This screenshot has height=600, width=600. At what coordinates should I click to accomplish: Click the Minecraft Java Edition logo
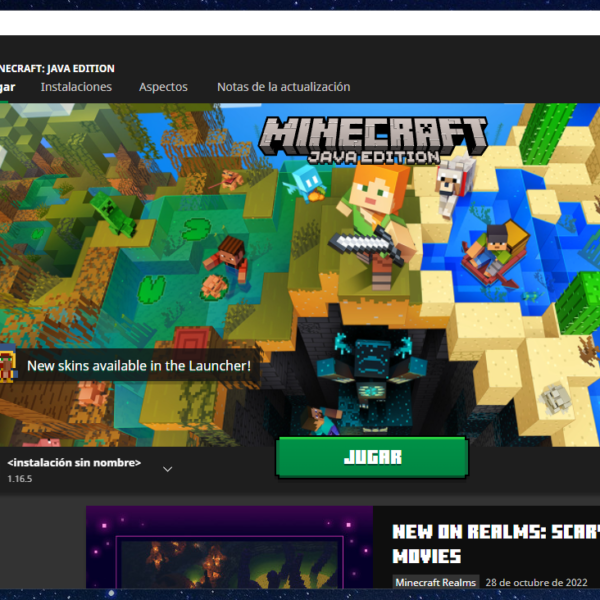[373, 140]
